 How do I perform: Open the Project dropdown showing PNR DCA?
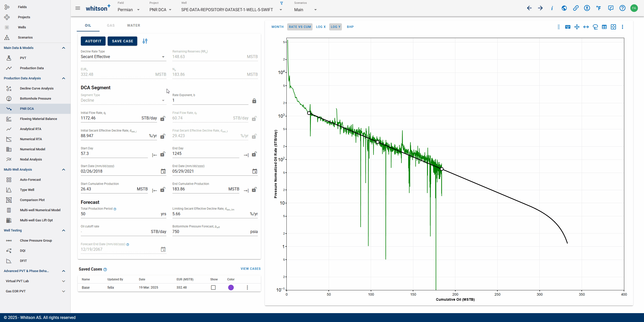(x=161, y=10)
